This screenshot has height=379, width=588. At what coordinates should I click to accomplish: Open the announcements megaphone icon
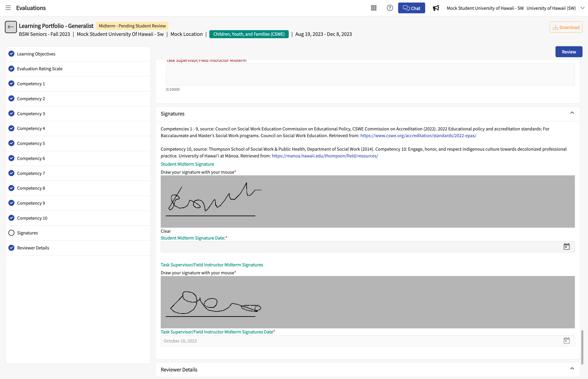[x=436, y=8]
